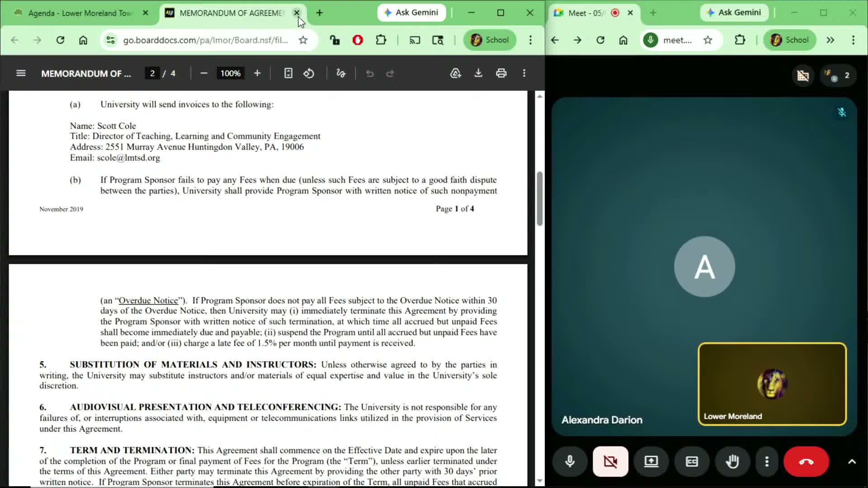Zoom out of the PDF document
Screen dimensions: 868x488
click(204, 73)
